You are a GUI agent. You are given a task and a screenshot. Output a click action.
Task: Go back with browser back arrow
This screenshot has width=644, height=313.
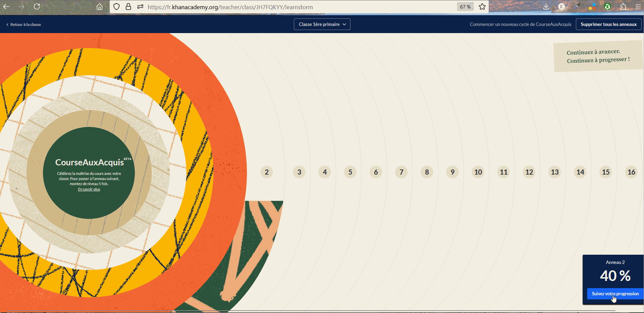6,6
